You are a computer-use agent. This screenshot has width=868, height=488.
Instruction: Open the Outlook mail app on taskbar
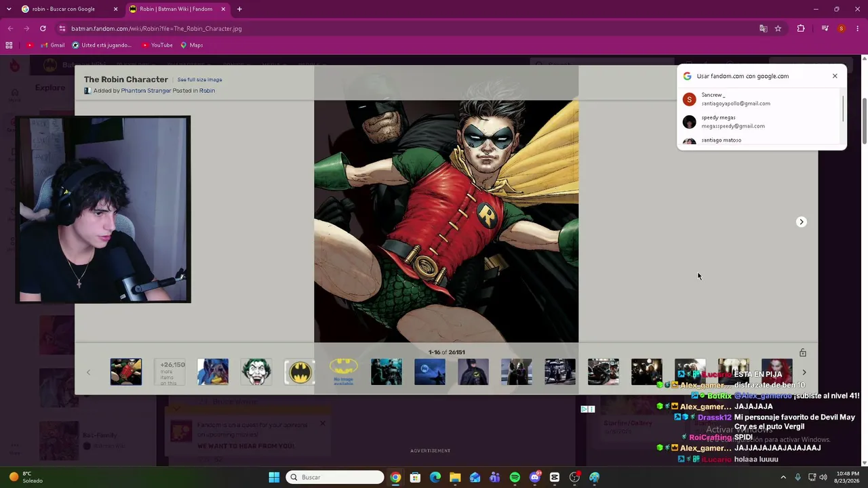pos(475,477)
